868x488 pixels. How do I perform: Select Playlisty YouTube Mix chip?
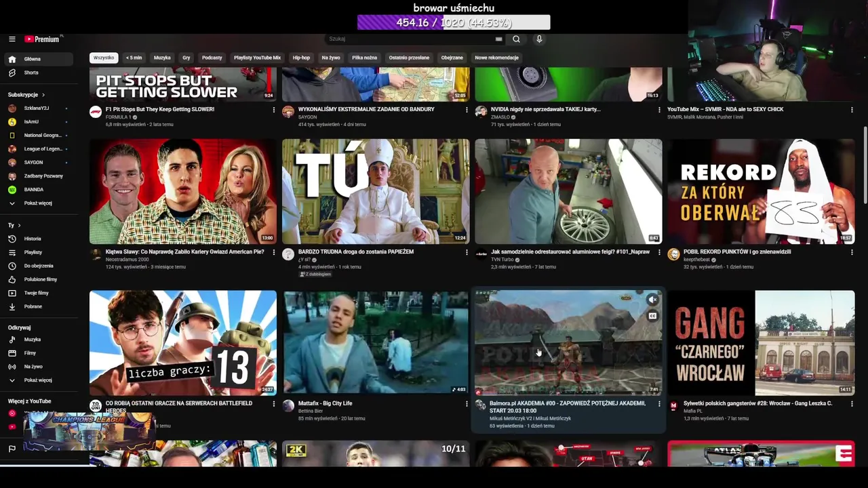point(257,58)
